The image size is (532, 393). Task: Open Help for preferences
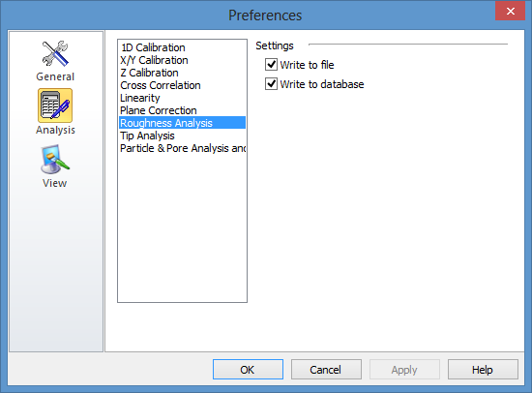point(483,369)
